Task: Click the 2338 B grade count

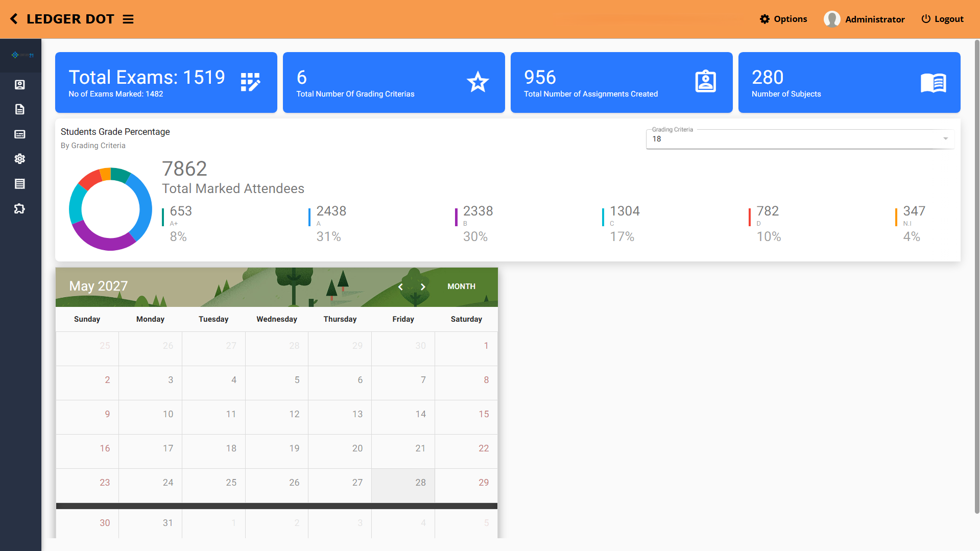Action: coord(478,211)
